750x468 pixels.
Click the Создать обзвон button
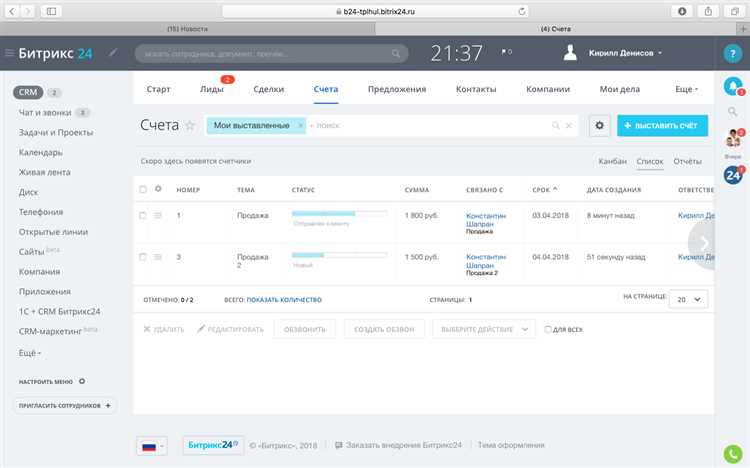pos(384,329)
